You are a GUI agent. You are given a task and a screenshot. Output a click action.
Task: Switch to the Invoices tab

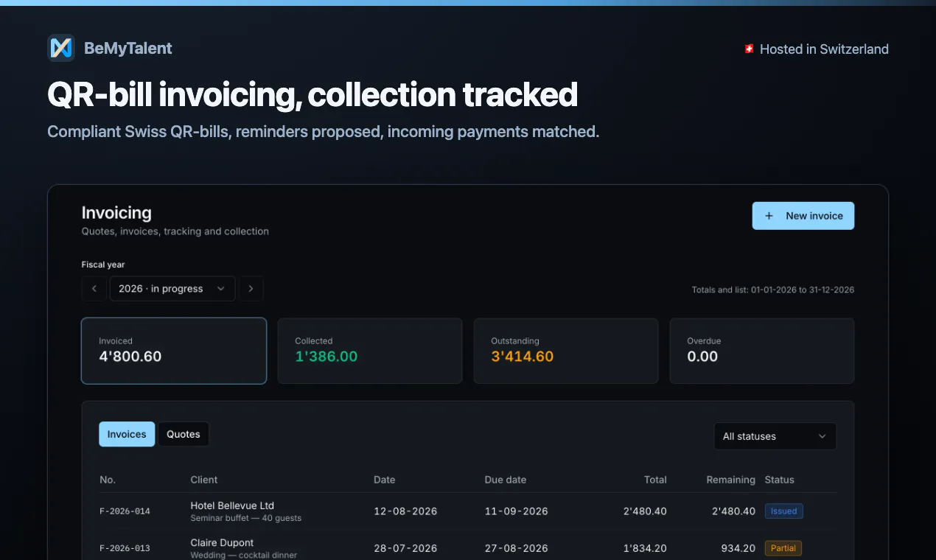[x=127, y=434]
